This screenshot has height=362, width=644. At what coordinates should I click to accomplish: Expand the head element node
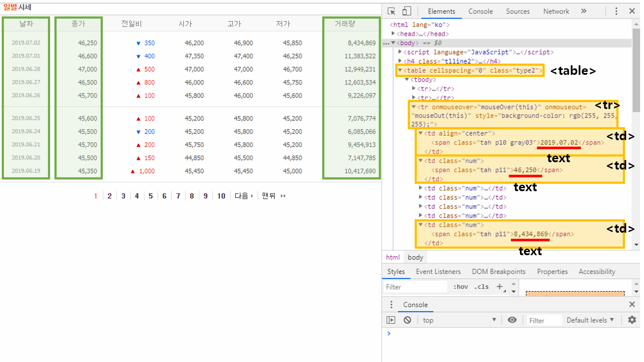pyautogui.click(x=393, y=33)
